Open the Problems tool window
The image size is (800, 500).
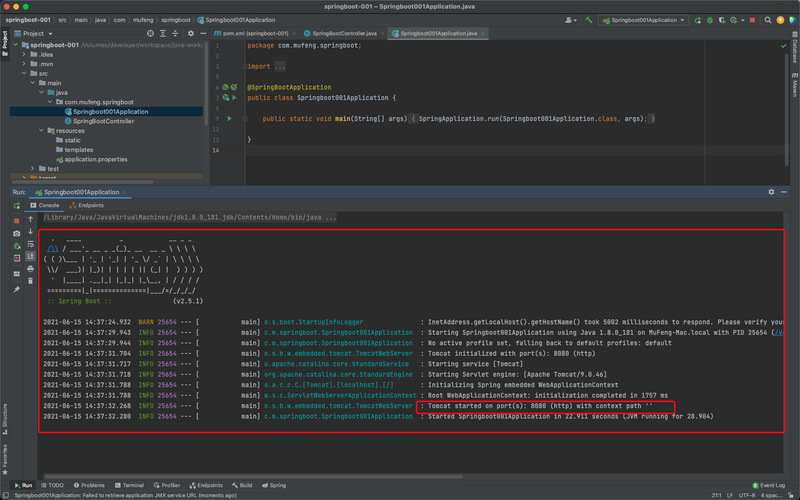[x=89, y=485]
